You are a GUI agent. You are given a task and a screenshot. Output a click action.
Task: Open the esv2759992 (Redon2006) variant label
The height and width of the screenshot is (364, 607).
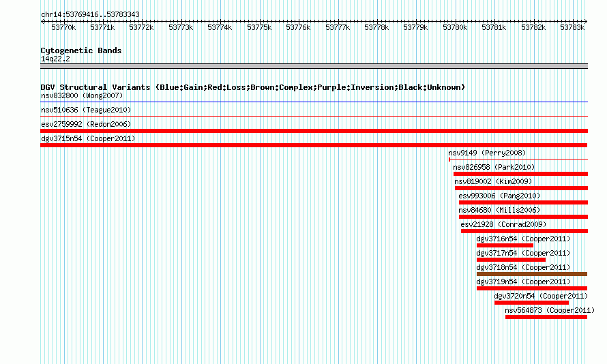pos(86,124)
